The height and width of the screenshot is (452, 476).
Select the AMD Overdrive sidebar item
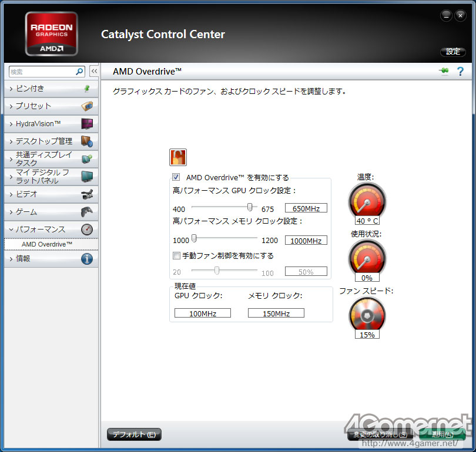point(51,244)
